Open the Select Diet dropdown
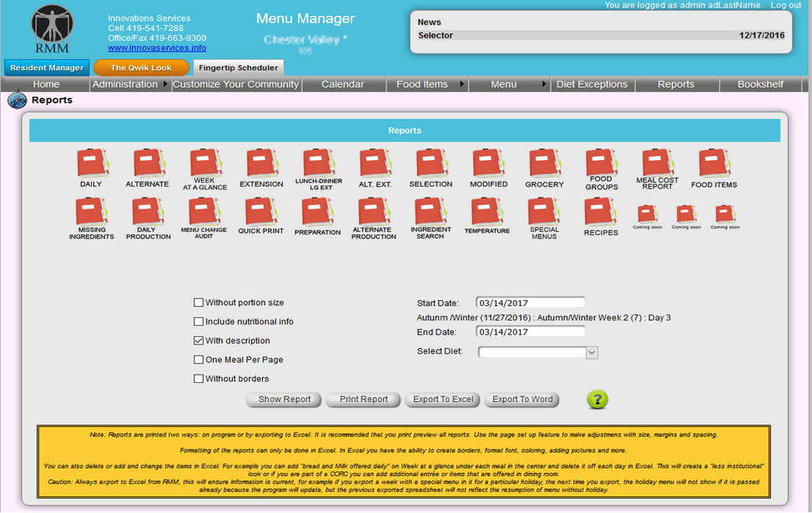 tap(592, 352)
